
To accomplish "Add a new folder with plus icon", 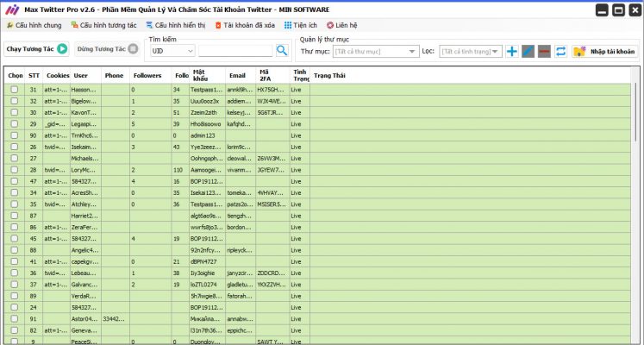I will coord(512,52).
